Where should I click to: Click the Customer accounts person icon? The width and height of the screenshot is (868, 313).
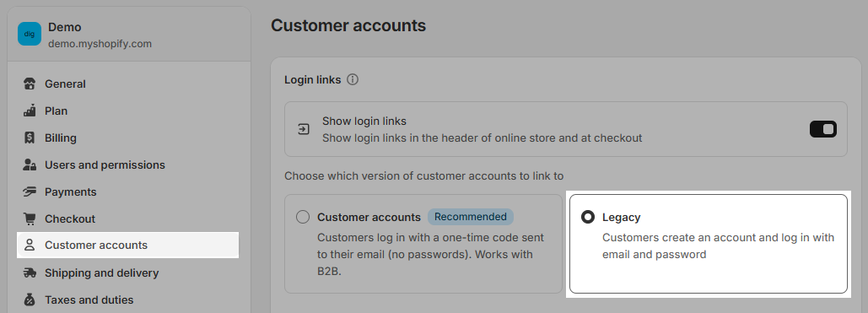point(30,246)
